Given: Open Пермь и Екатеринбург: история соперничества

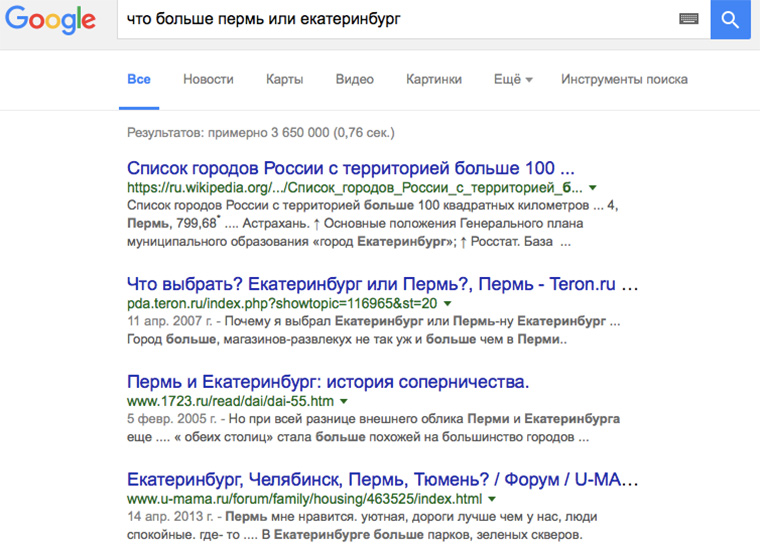Looking at the screenshot, I should 328,382.
